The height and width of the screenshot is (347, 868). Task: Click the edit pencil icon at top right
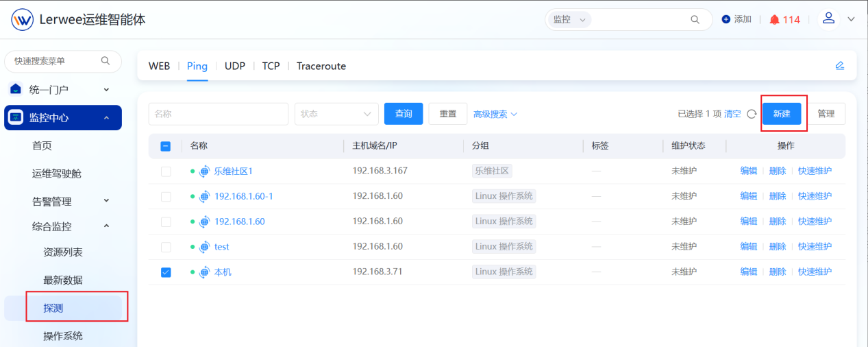coord(840,66)
